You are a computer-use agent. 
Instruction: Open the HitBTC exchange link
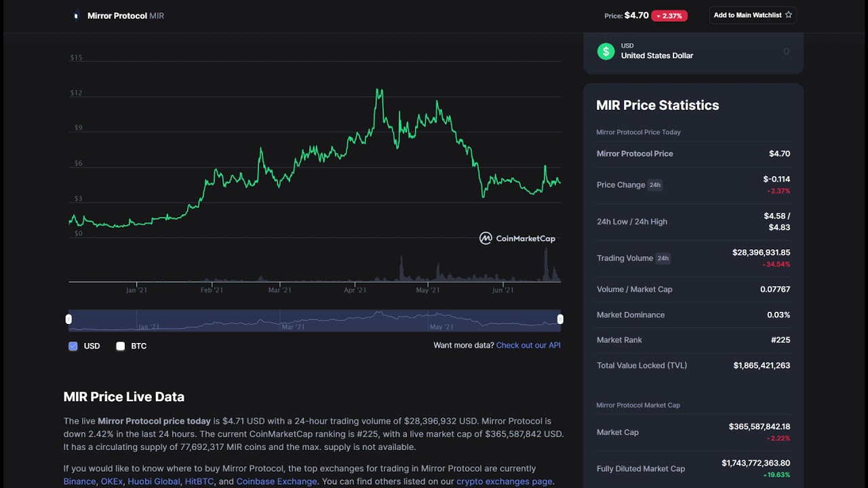(x=199, y=482)
